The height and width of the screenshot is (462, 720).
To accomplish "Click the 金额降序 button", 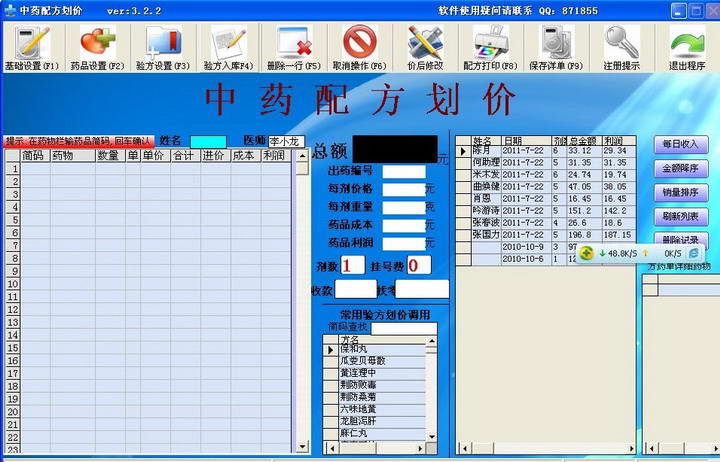I will pyautogui.click(x=681, y=169).
